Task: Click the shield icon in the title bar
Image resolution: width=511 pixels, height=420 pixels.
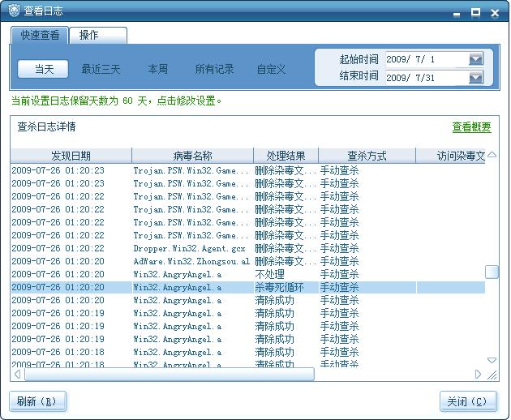Action: pyautogui.click(x=13, y=11)
